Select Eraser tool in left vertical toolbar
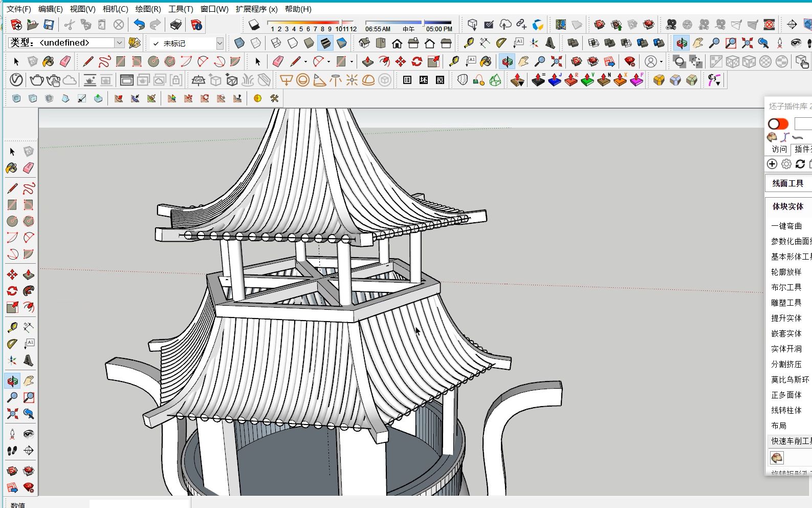This screenshot has height=508, width=812. [29, 168]
